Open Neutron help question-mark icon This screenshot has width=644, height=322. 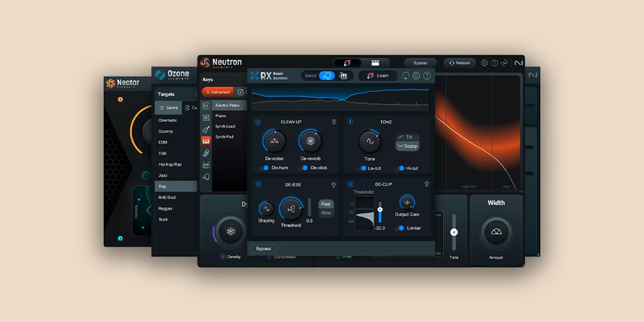495,63
